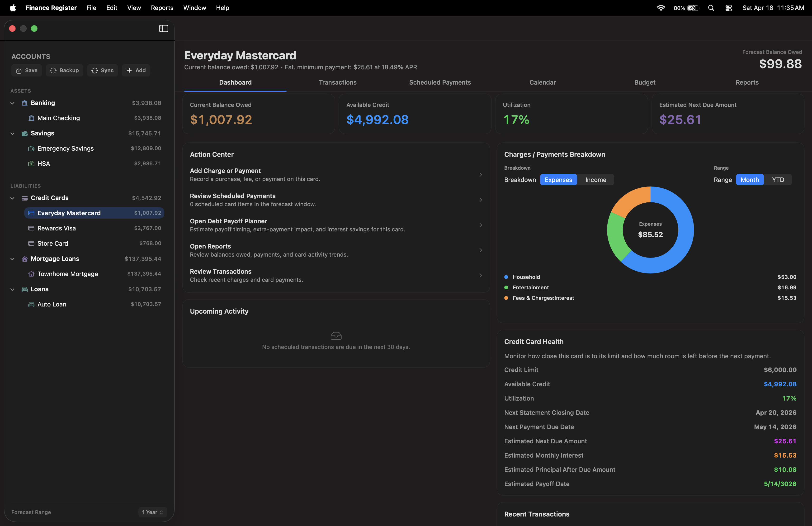Click the Available Credit $4,992.08 card
This screenshot has height=526, width=812.
coord(415,114)
